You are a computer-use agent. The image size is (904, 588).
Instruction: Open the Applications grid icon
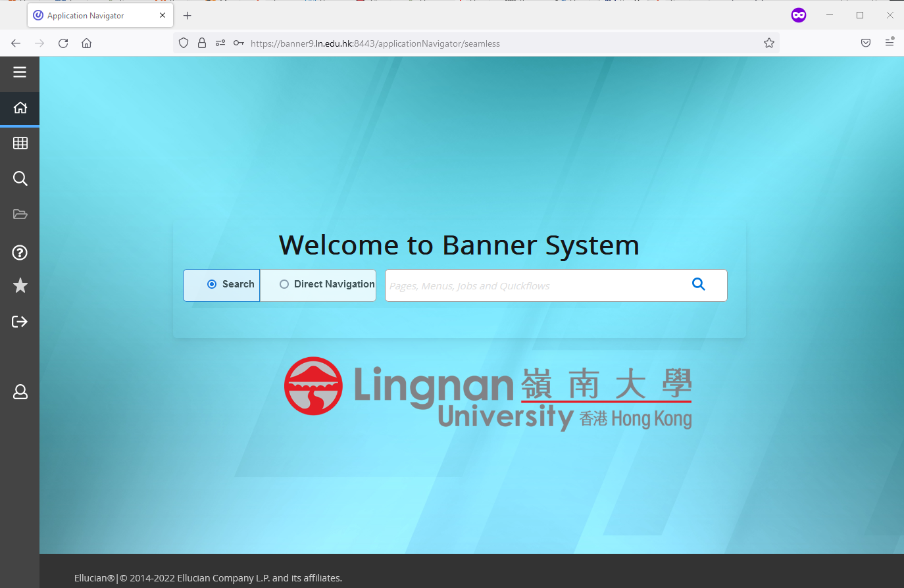[x=20, y=143]
